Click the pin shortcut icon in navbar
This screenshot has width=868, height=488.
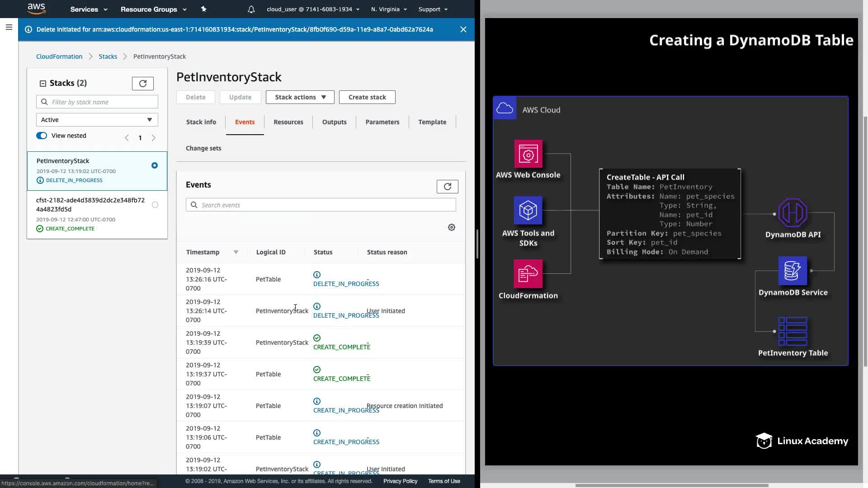click(x=203, y=9)
